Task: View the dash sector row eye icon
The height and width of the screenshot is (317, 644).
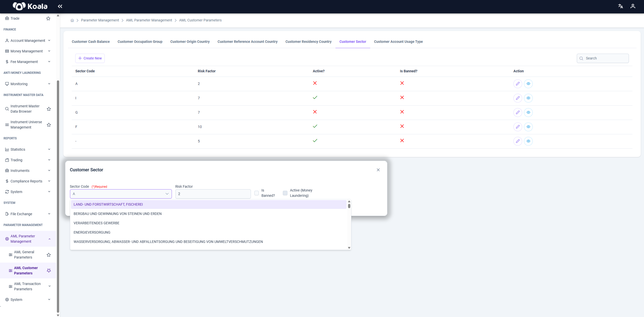Action: pyautogui.click(x=528, y=141)
